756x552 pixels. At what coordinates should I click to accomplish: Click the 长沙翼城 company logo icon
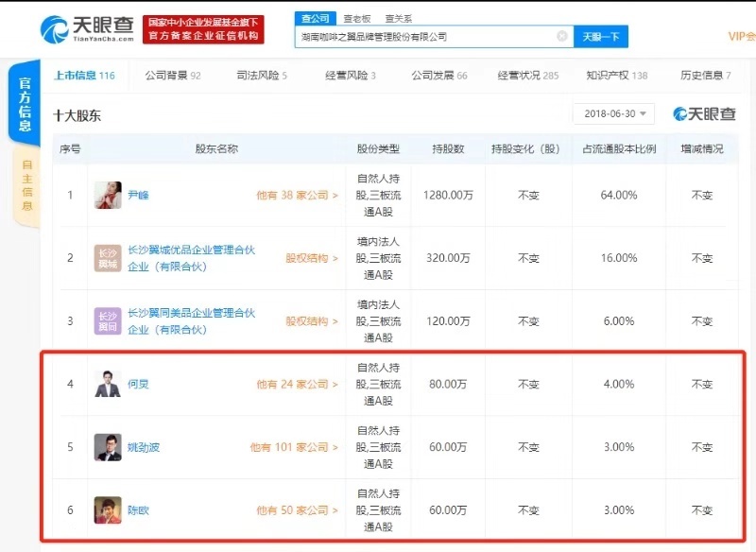click(108, 258)
